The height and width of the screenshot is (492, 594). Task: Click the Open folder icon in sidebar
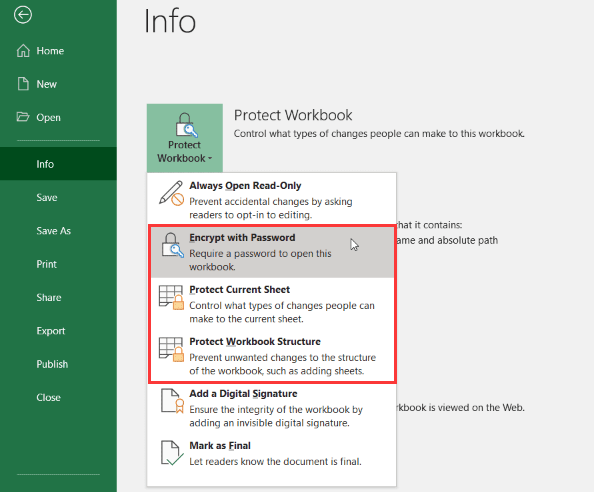pyautogui.click(x=23, y=117)
